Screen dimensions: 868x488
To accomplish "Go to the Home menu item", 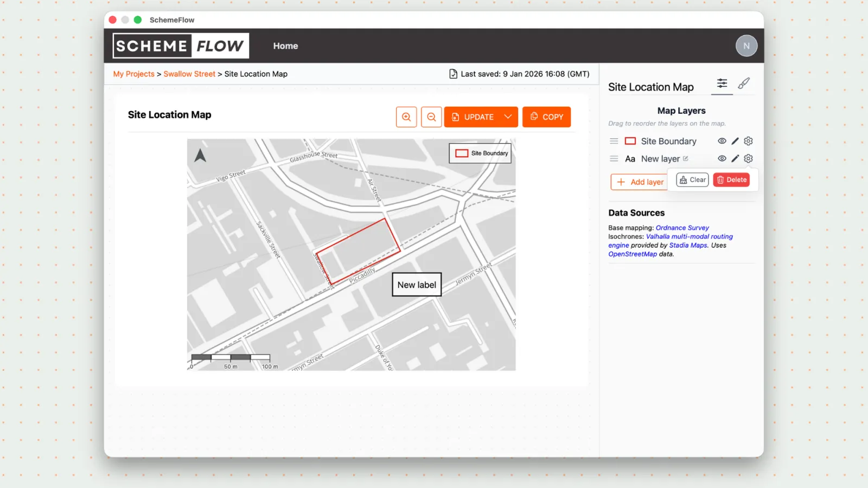I will pos(285,46).
